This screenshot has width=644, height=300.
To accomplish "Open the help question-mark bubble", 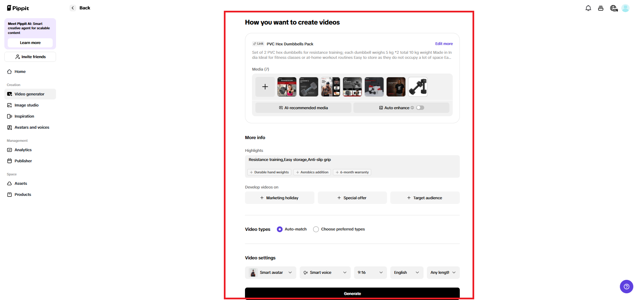I will (x=627, y=287).
